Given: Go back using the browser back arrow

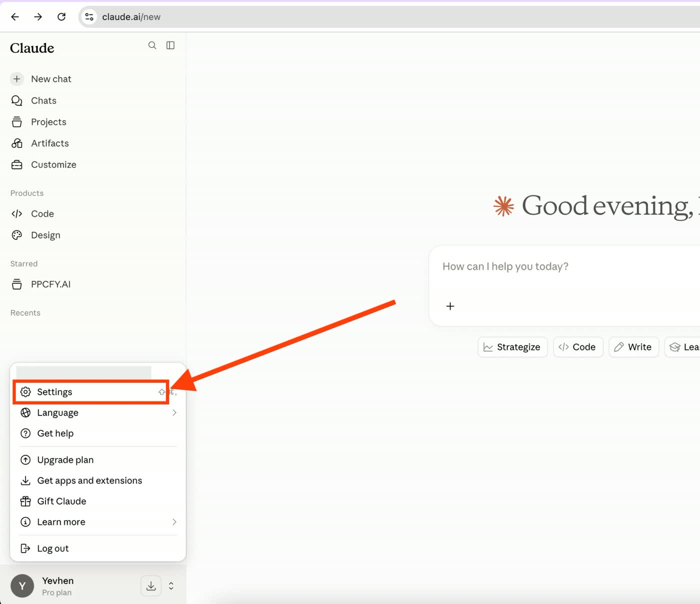Looking at the screenshot, I should point(15,17).
